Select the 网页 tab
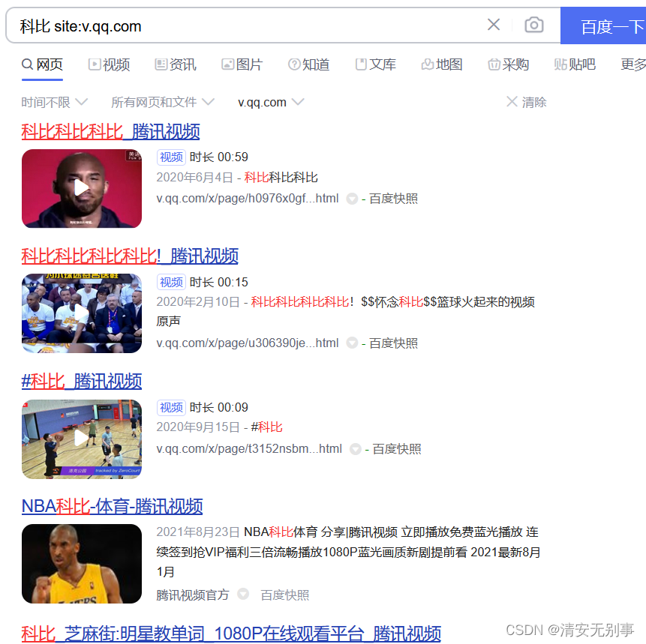646x644 pixels. [43, 64]
